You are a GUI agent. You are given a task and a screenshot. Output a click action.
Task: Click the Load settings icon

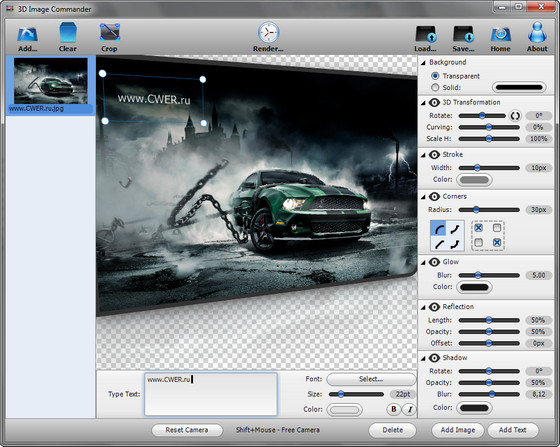point(426,34)
